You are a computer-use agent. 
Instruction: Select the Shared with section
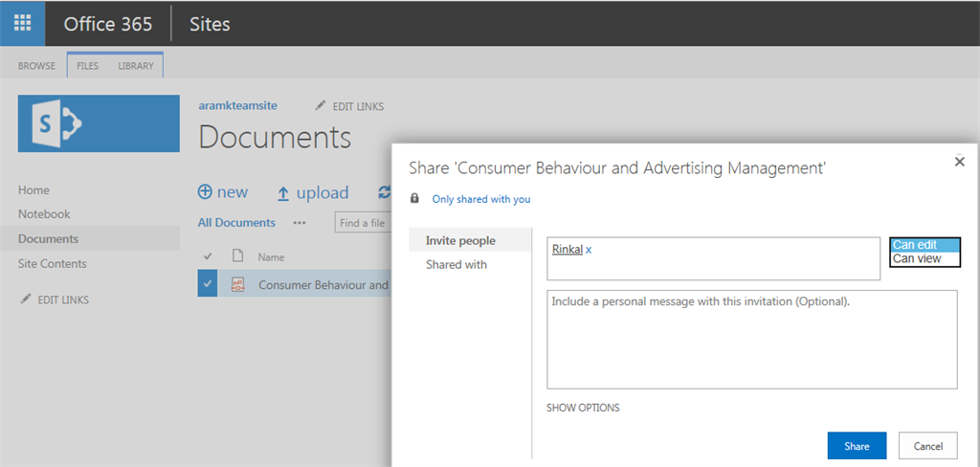pos(457,265)
